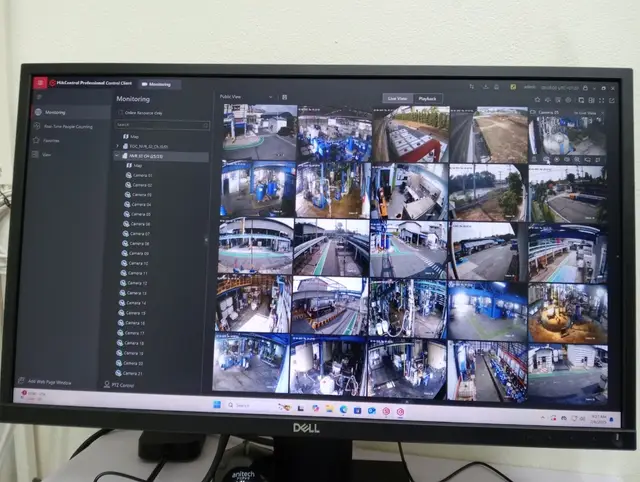Screen dimensions: 640x482
Task: Select Camera 01 in the tree
Action: (139, 175)
